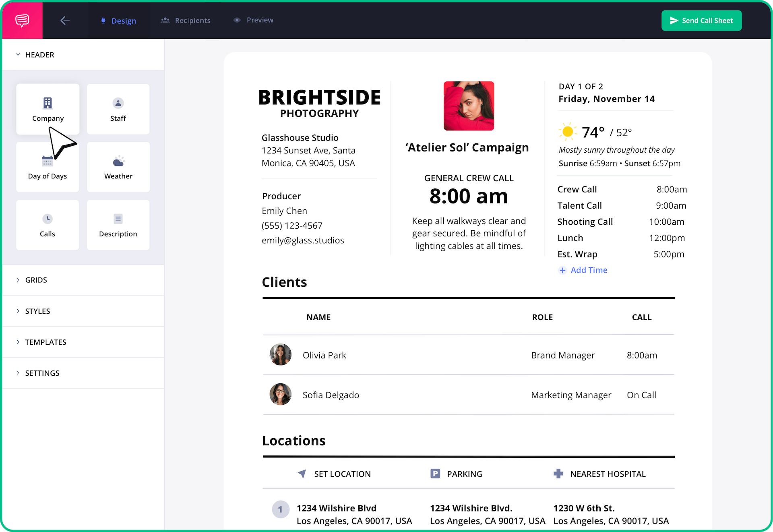The height and width of the screenshot is (532, 773).
Task: Click the nearest hospital cross icon
Action: (558, 474)
